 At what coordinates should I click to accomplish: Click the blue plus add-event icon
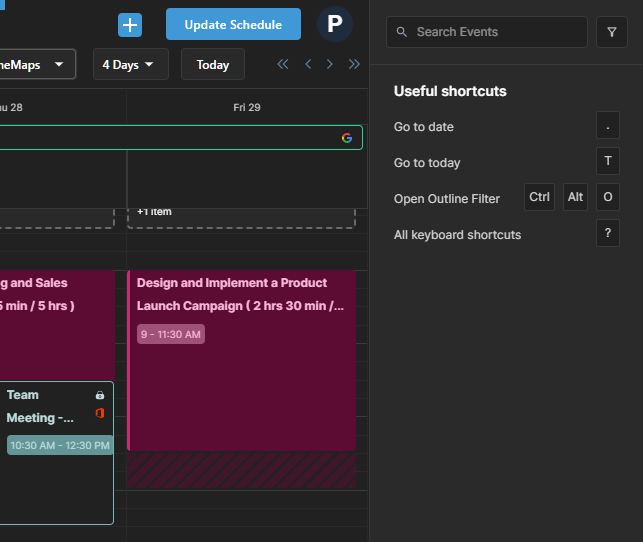click(130, 25)
